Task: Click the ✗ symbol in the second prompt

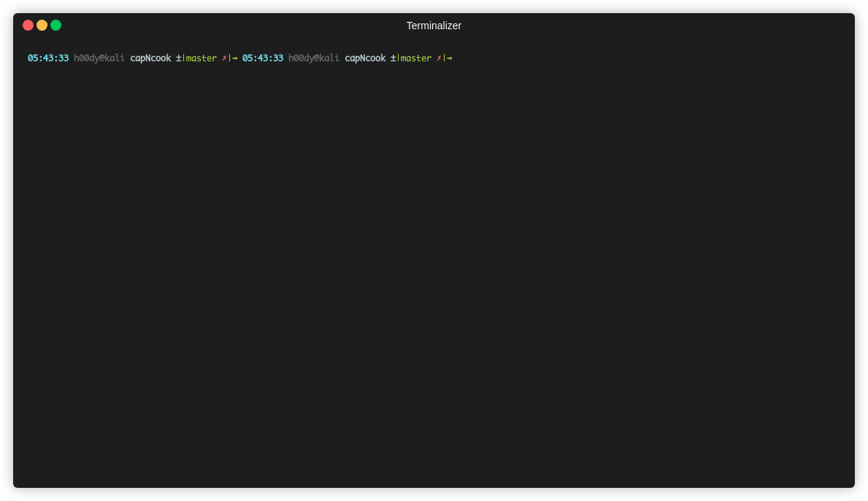Action: pyautogui.click(x=438, y=58)
